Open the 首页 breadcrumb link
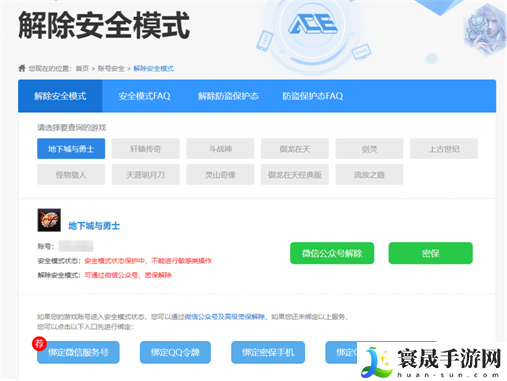 [82, 69]
